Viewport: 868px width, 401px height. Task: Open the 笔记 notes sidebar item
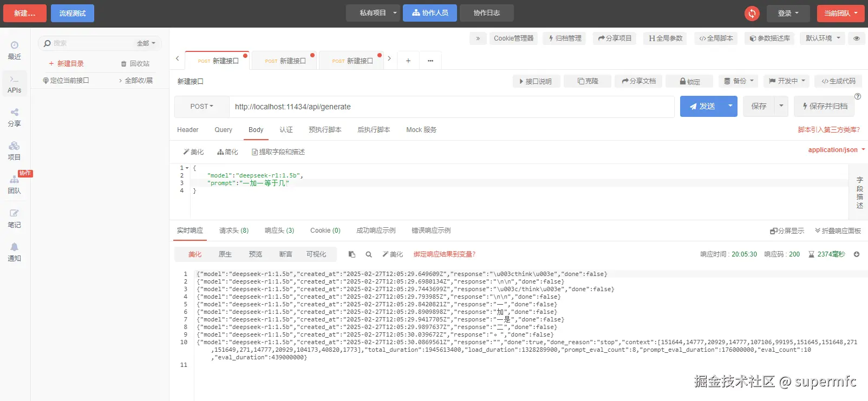pyautogui.click(x=15, y=219)
